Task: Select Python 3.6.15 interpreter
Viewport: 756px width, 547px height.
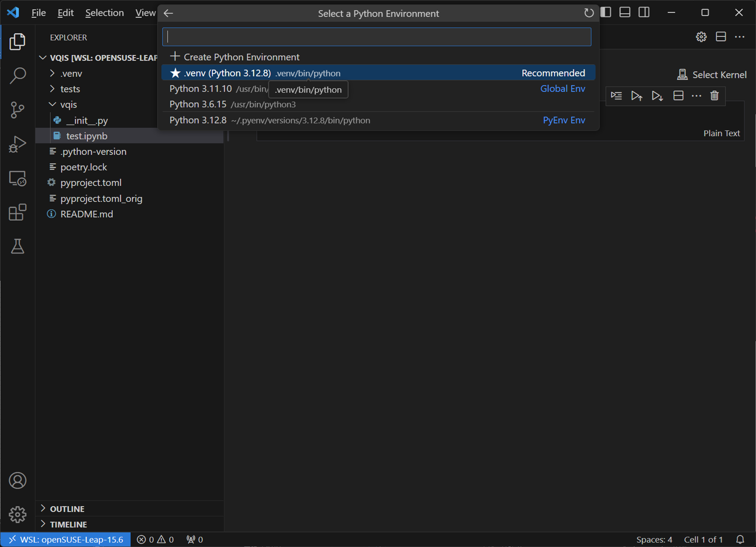Action: (378, 104)
